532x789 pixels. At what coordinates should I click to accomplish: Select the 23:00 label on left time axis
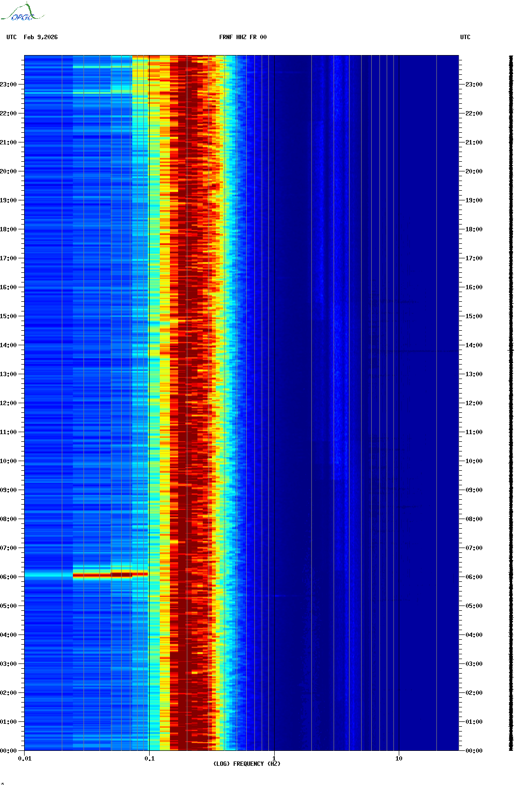pos(8,85)
